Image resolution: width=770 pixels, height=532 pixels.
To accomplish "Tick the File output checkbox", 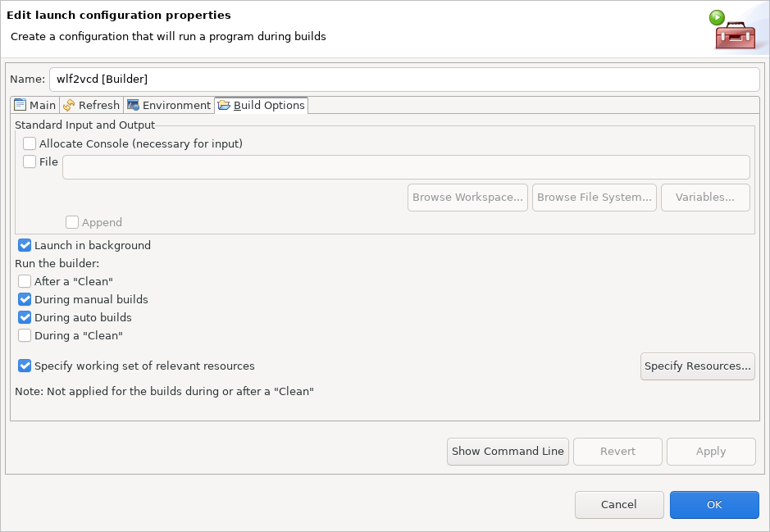I will click(x=30, y=161).
